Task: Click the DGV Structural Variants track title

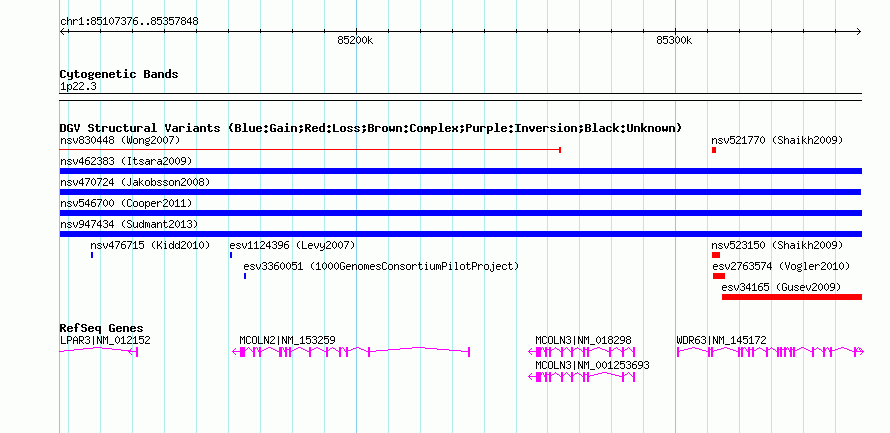Action: 371,128
